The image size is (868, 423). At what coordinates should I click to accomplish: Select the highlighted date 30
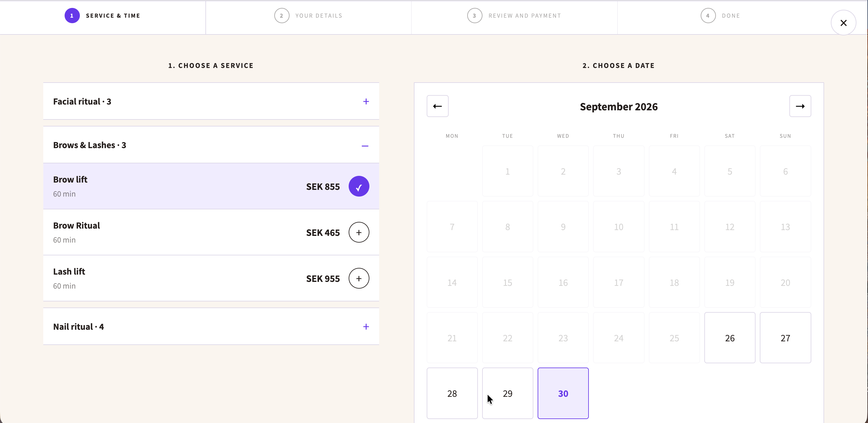click(x=563, y=393)
